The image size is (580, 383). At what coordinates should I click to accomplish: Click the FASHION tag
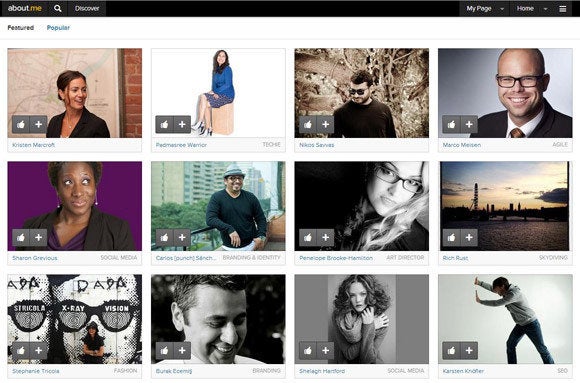point(125,371)
